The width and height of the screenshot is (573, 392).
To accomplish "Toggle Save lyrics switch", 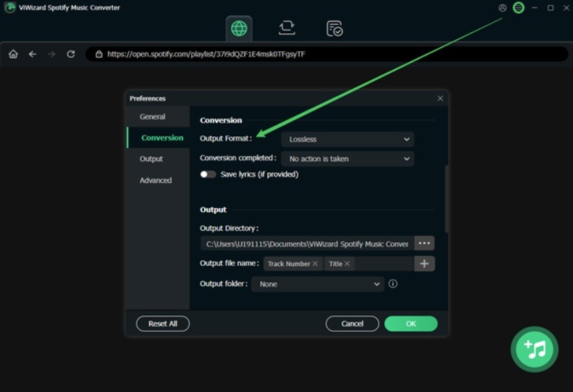I will coord(208,174).
